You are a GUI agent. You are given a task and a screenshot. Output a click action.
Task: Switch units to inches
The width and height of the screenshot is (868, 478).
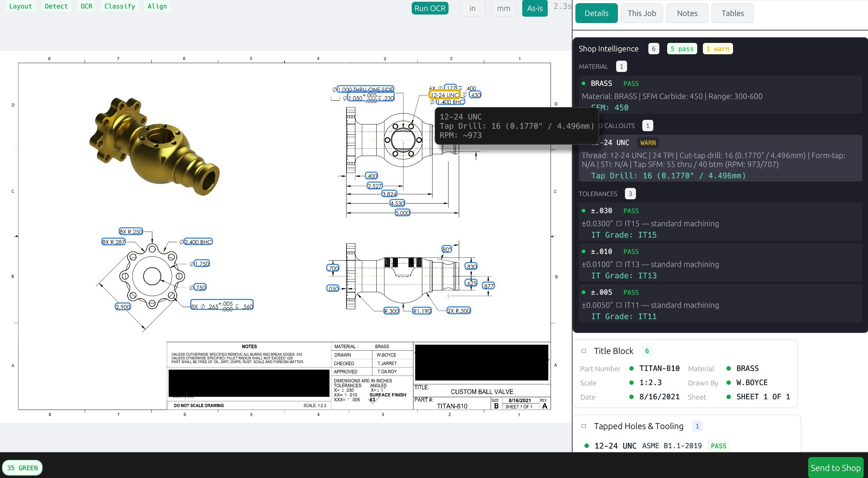[472, 8]
